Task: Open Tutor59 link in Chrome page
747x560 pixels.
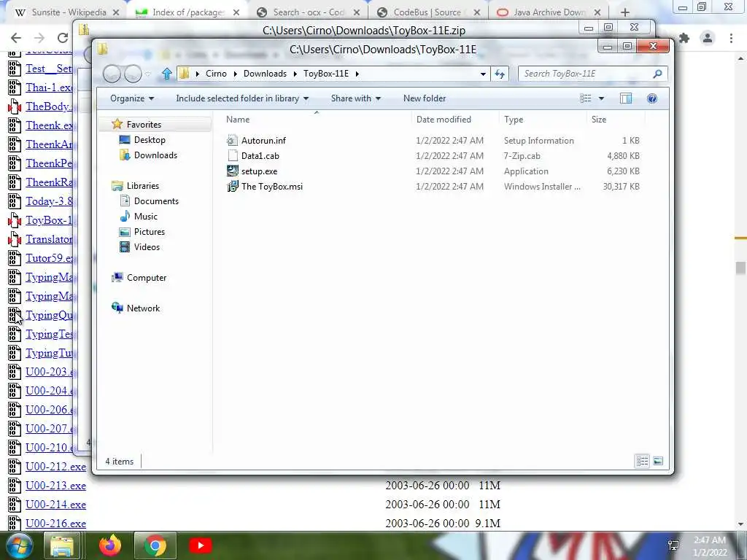Action: 49,258
